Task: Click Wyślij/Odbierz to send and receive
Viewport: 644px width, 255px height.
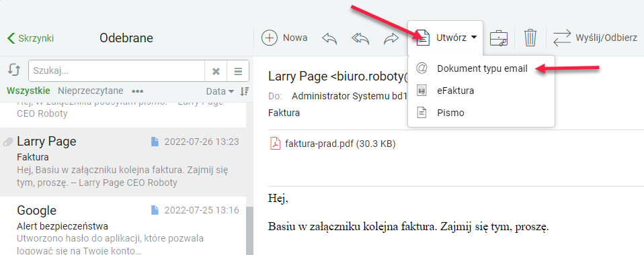Action: 595,38
